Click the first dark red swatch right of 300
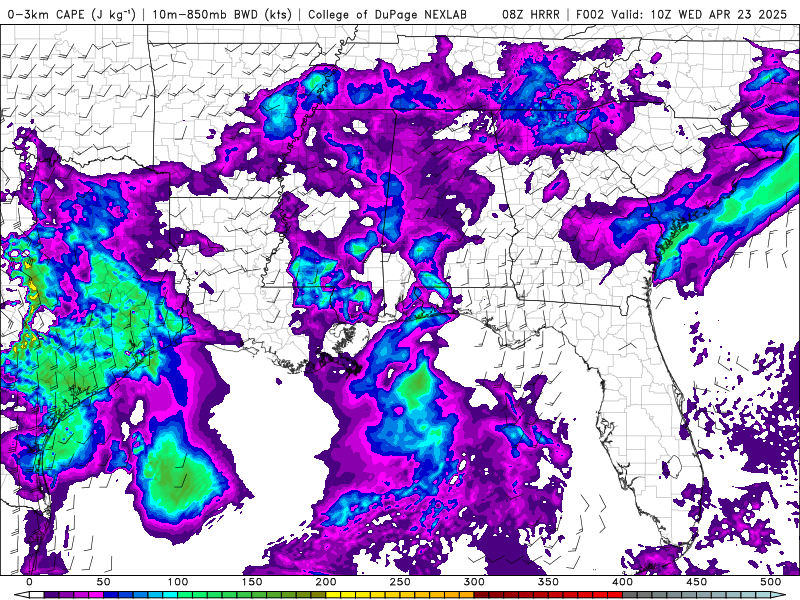Screen dimensions: 800x600 click(x=482, y=595)
